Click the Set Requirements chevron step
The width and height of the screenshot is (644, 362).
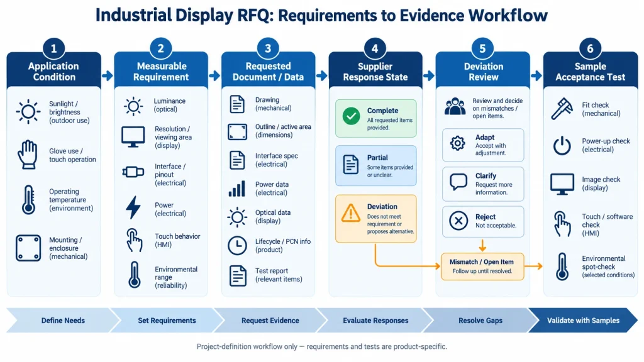167,320
